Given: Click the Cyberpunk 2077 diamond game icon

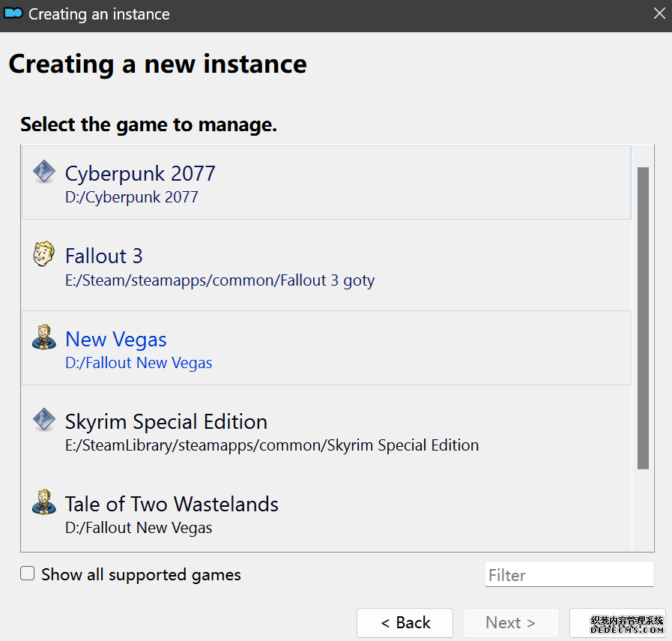Looking at the screenshot, I should [x=44, y=172].
